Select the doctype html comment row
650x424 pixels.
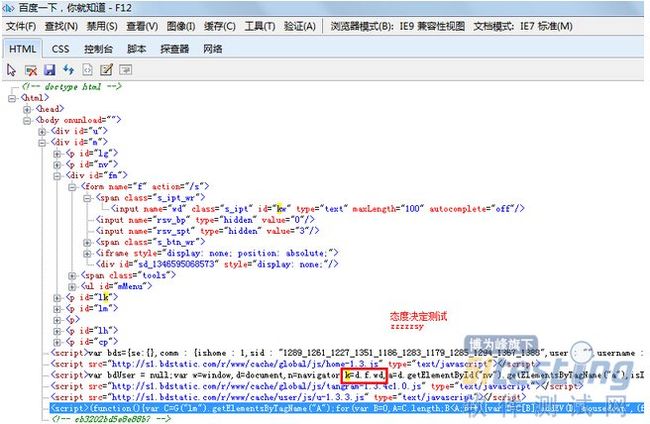click(x=71, y=87)
